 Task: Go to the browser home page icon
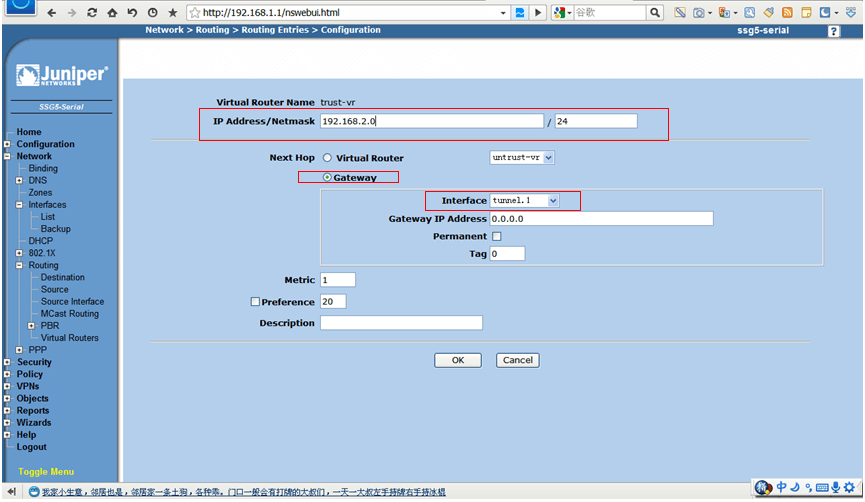click(x=113, y=13)
